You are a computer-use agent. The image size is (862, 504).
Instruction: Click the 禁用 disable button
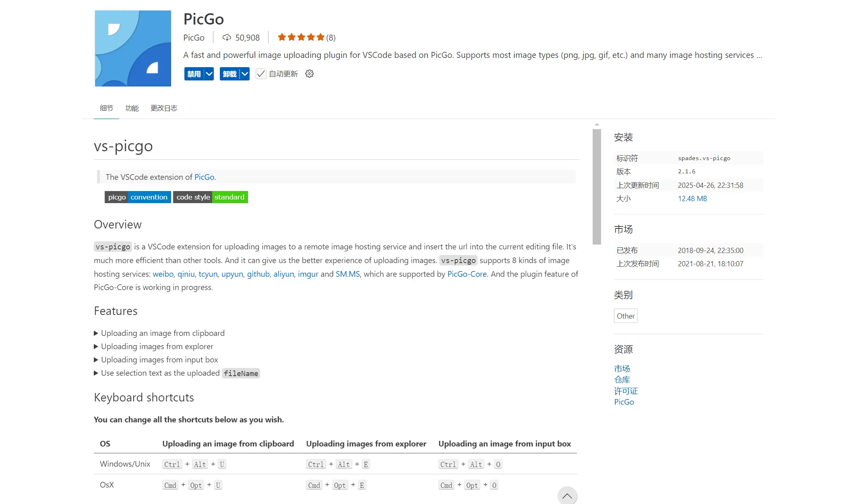[194, 74]
